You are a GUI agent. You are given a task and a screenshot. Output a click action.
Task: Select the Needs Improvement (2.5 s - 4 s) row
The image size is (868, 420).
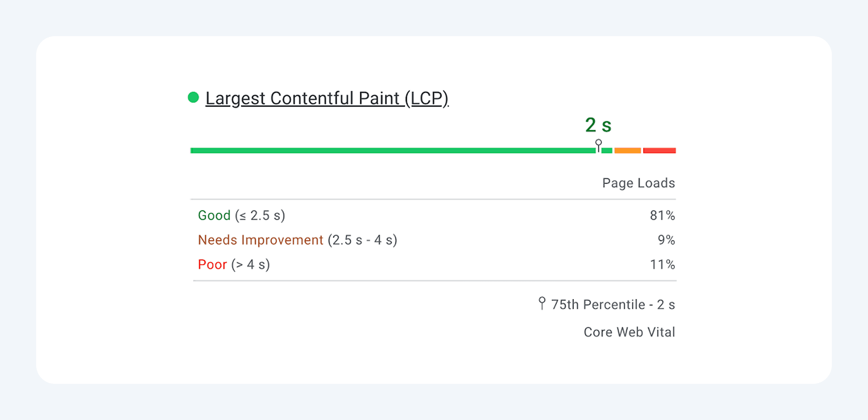click(298, 240)
